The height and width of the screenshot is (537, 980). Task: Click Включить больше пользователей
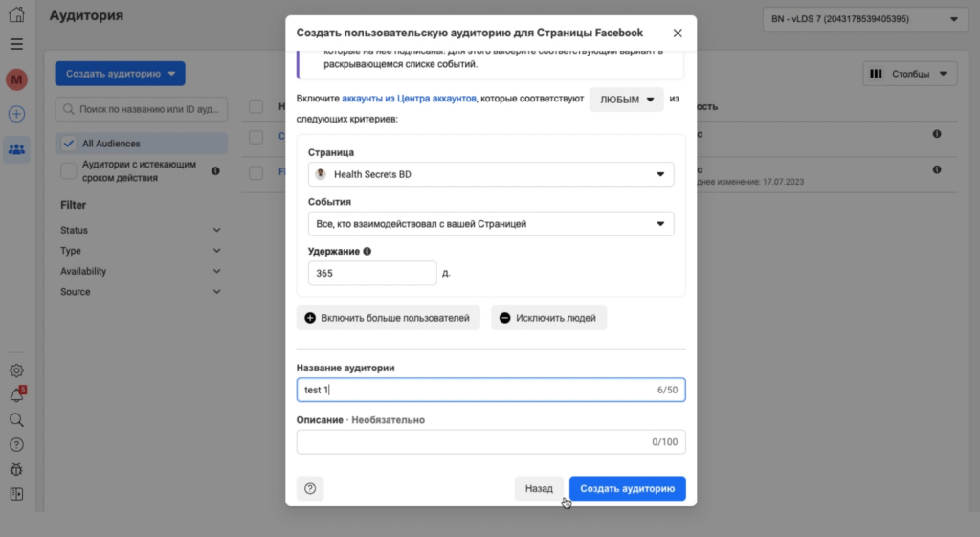coord(389,318)
